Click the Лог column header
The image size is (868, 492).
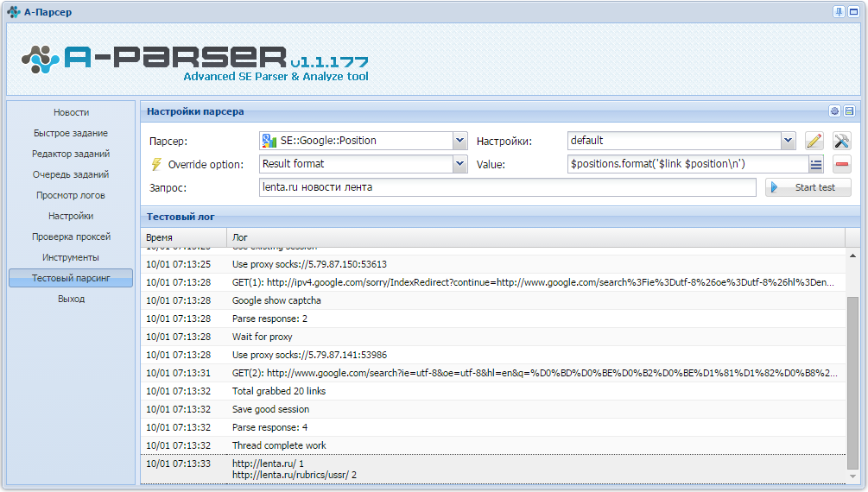tap(535, 237)
